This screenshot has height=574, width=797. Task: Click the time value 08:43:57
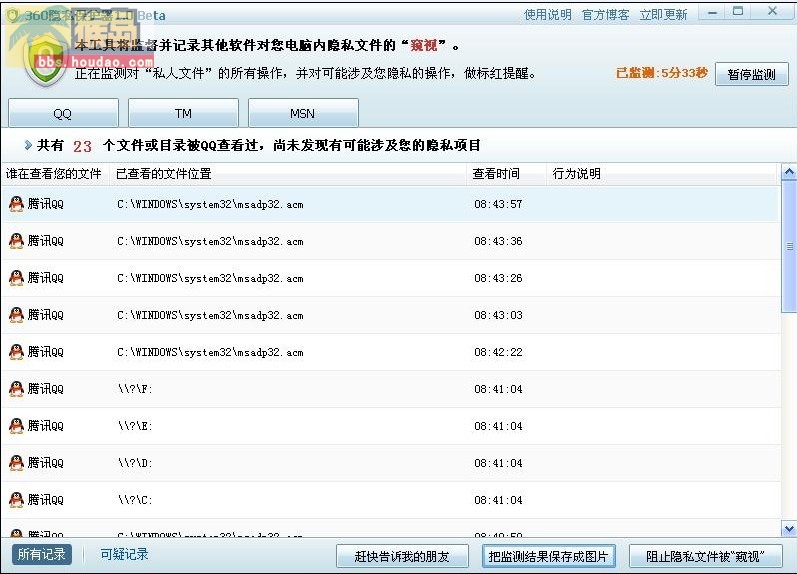pyautogui.click(x=498, y=204)
